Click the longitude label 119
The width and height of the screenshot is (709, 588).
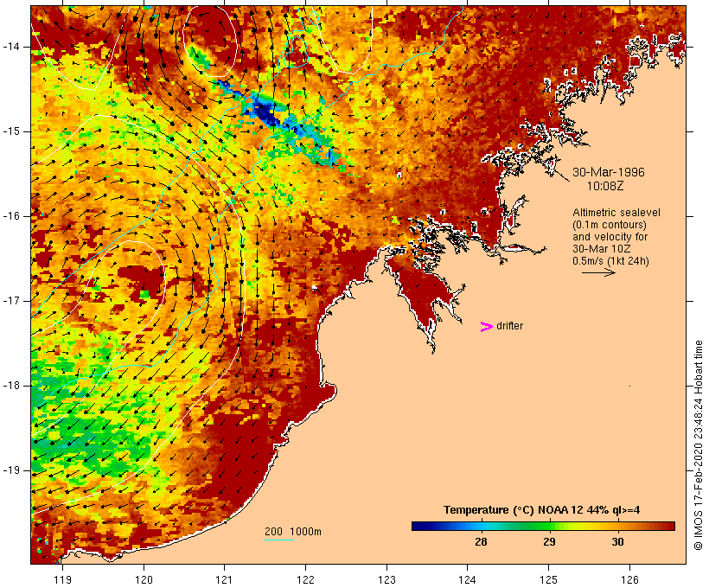pyautogui.click(x=62, y=580)
